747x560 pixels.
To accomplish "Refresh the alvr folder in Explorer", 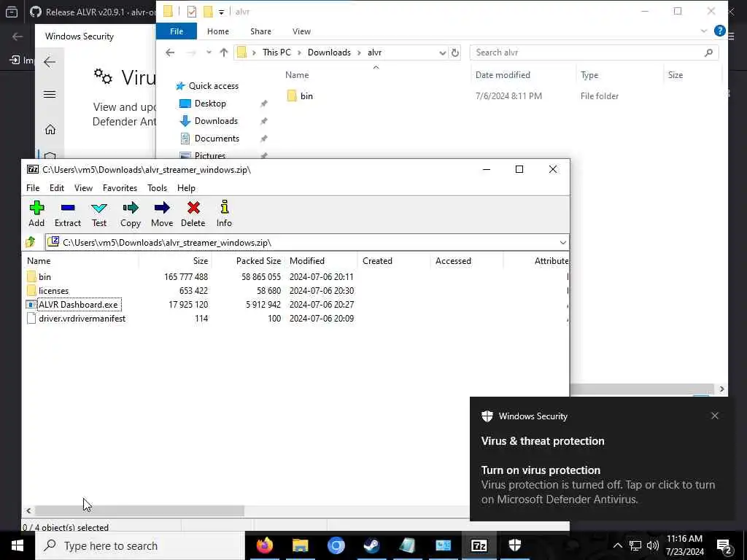I will click(x=455, y=52).
